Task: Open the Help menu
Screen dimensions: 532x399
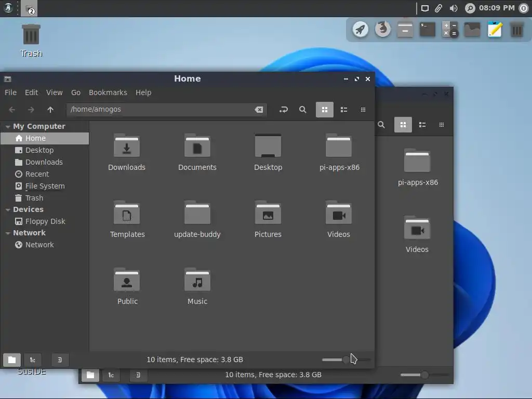Action: (x=143, y=92)
